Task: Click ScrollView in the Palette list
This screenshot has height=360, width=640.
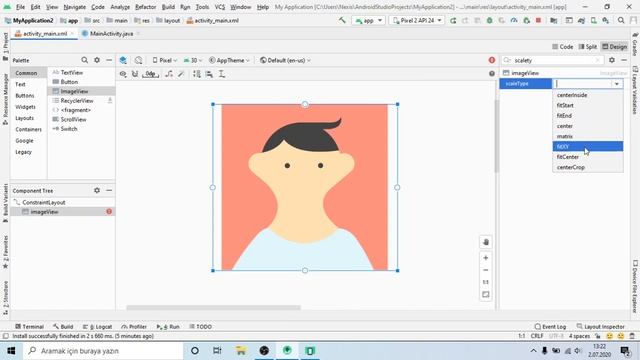Action: pyautogui.click(x=73, y=119)
